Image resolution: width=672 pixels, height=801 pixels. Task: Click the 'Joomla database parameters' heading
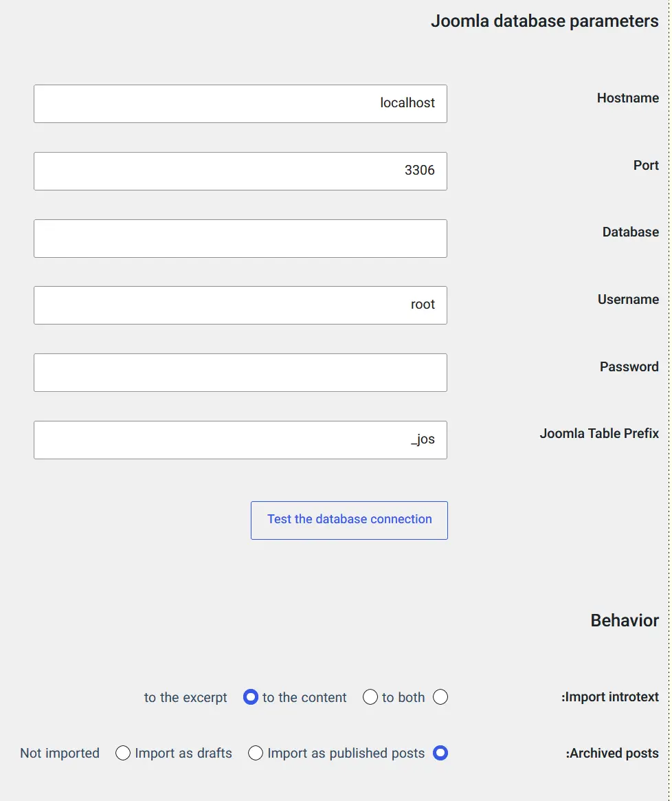(x=544, y=21)
